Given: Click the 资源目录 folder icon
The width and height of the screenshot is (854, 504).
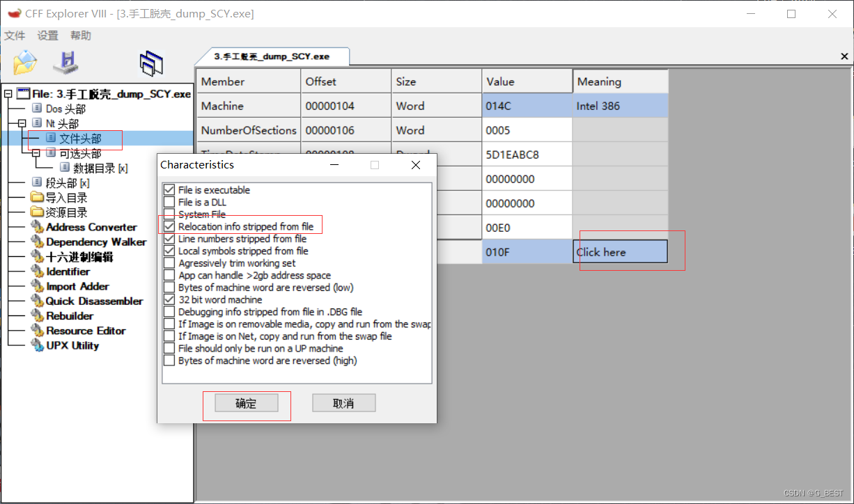Looking at the screenshot, I should [37, 212].
